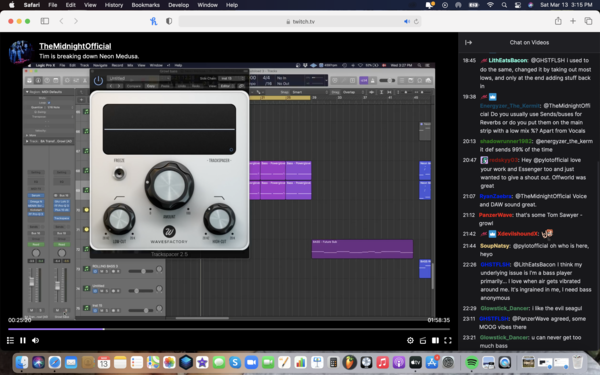Open the privacy shield icon in toolbar
Screen dimensions: 600x375
point(169,21)
